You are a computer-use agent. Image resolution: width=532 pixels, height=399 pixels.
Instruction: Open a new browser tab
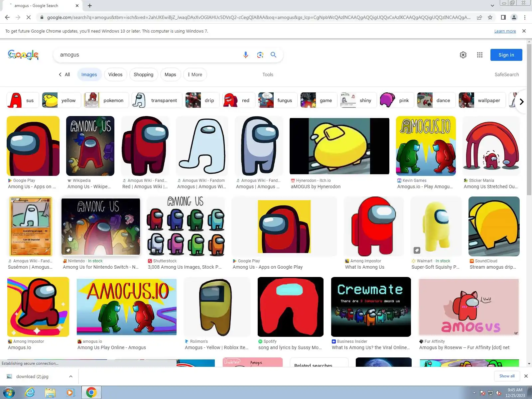coord(90,6)
